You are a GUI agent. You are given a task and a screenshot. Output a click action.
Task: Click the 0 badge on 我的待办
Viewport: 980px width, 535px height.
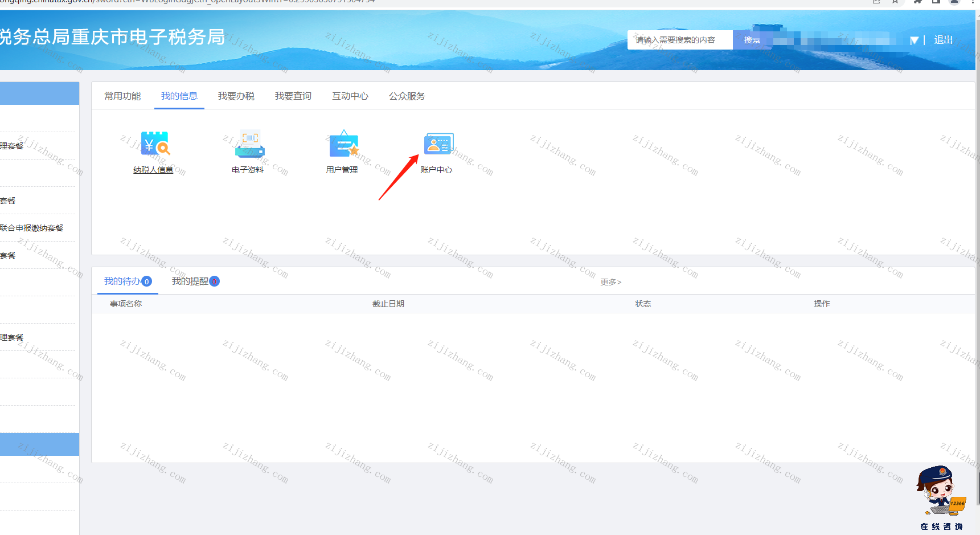(147, 281)
